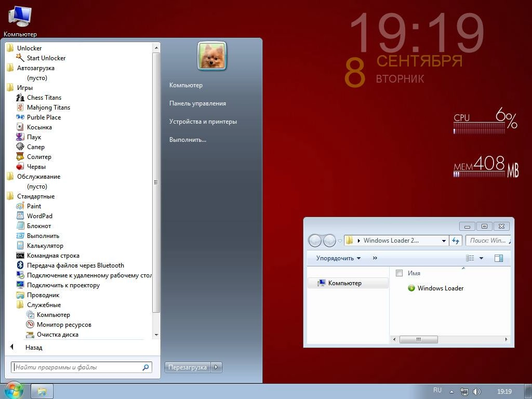Click Explorer horizontal scrollbar thumb
Image resolution: width=532 pixels, height=399 pixels.
(418, 339)
